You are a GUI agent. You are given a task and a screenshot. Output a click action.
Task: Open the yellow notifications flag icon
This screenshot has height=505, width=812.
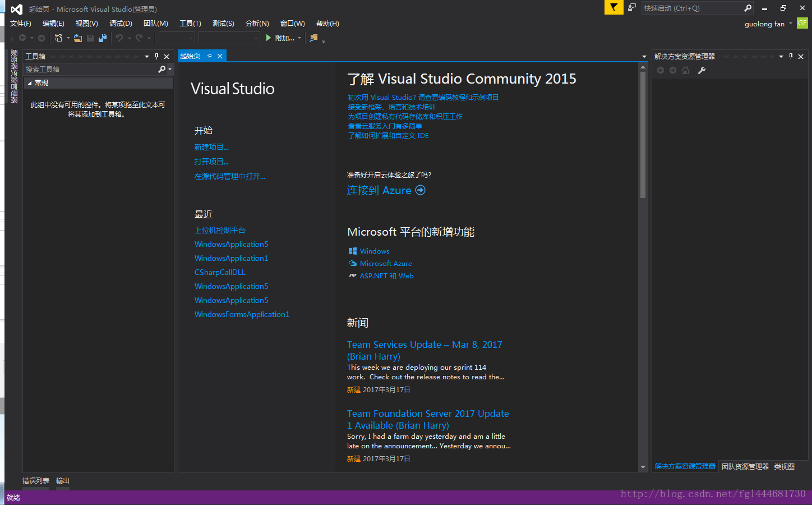pos(614,7)
